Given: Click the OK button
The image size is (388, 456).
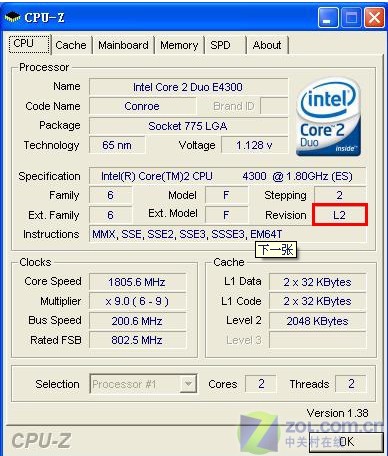Looking at the screenshot, I should point(347,442).
